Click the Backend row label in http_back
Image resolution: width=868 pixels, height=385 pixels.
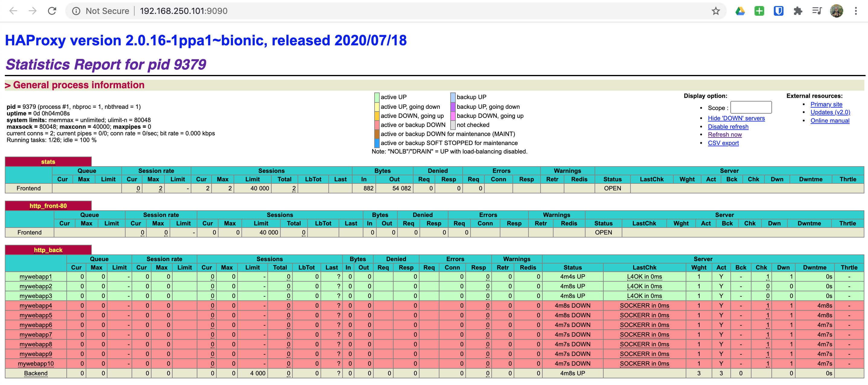click(x=36, y=374)
